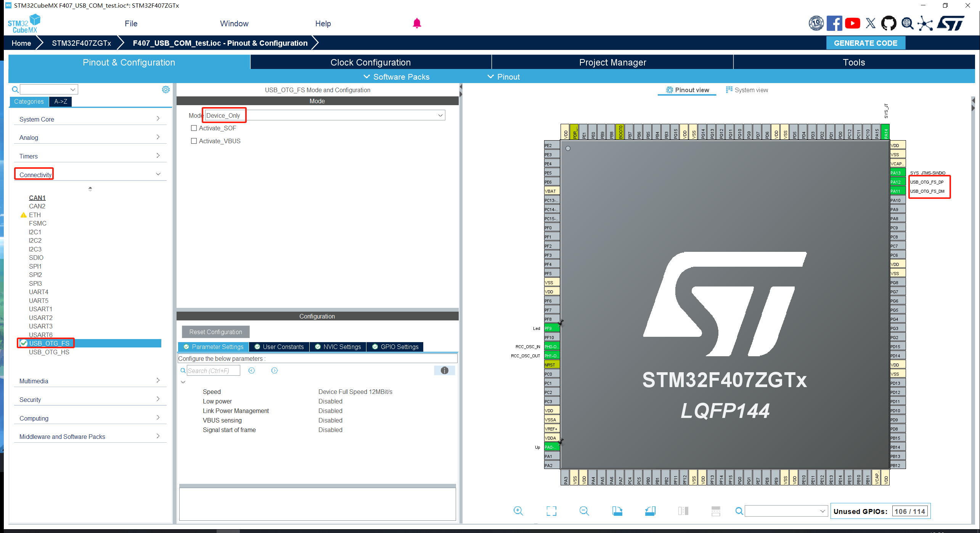Zoom out of the pinout view
The image size is (980, 533).
[x=584, y=511]
